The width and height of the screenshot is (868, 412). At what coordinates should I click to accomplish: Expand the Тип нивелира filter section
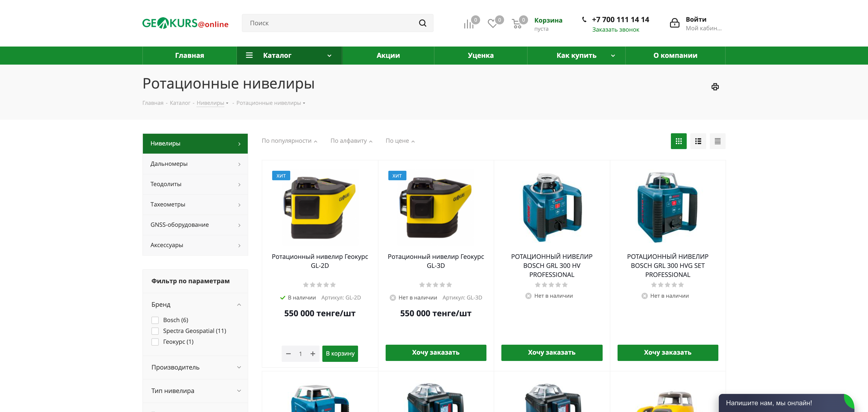point(239,391)
